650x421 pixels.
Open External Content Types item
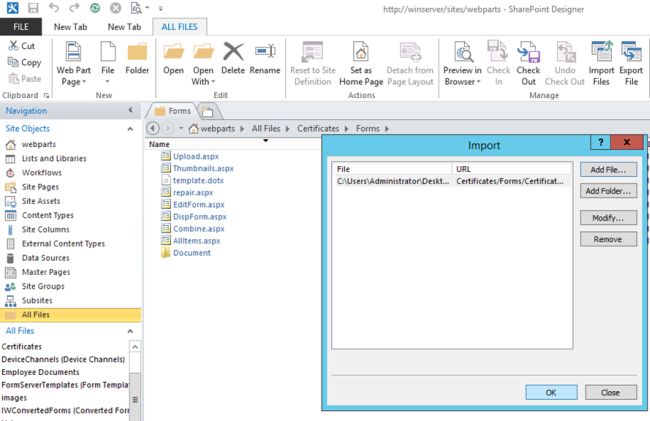[63, 244]
